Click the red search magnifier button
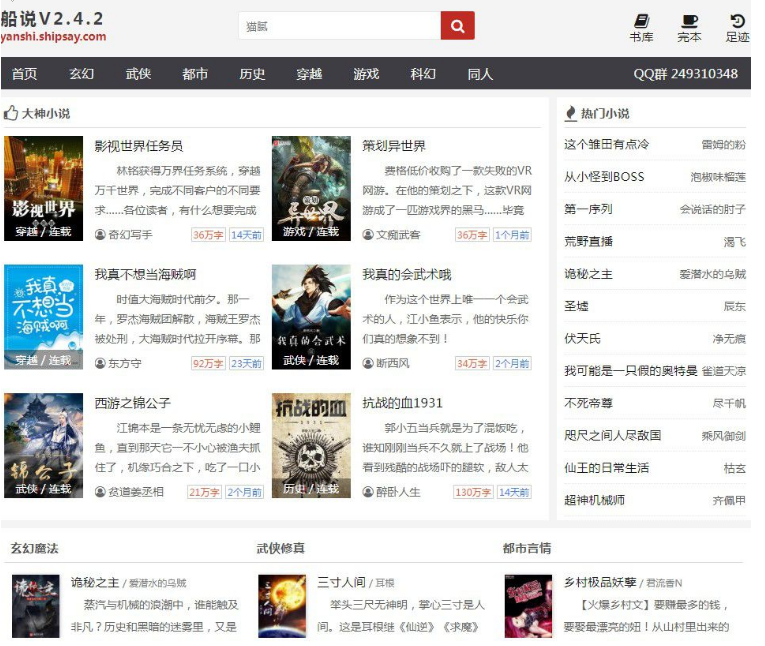The image size is (765, 646). [457, 26]
